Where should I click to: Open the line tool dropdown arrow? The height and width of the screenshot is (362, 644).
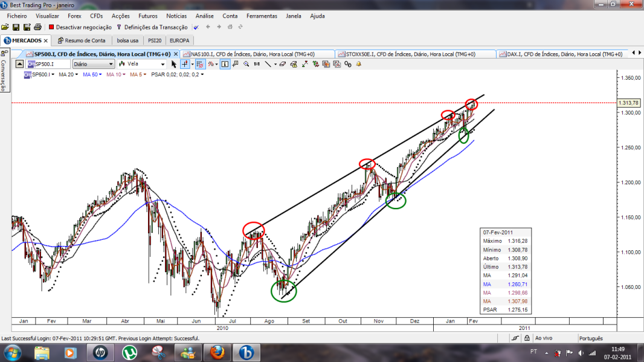click(x=275, y=64)
